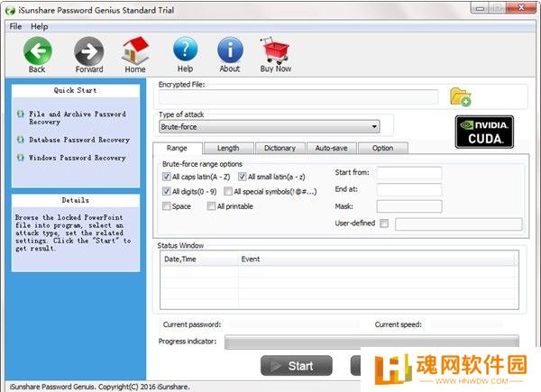The width and height of the screenshot is (541, 392).
Task: Toggle All digits(0 - 9) checkbox
Action: (x=166, y=191)
